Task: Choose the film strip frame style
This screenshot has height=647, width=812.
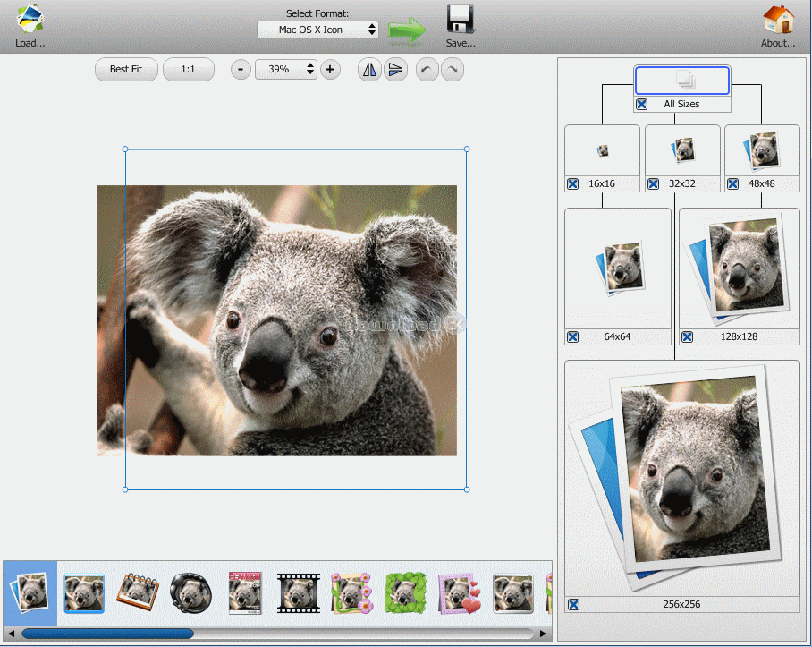Action: click(x=299, y=593)
